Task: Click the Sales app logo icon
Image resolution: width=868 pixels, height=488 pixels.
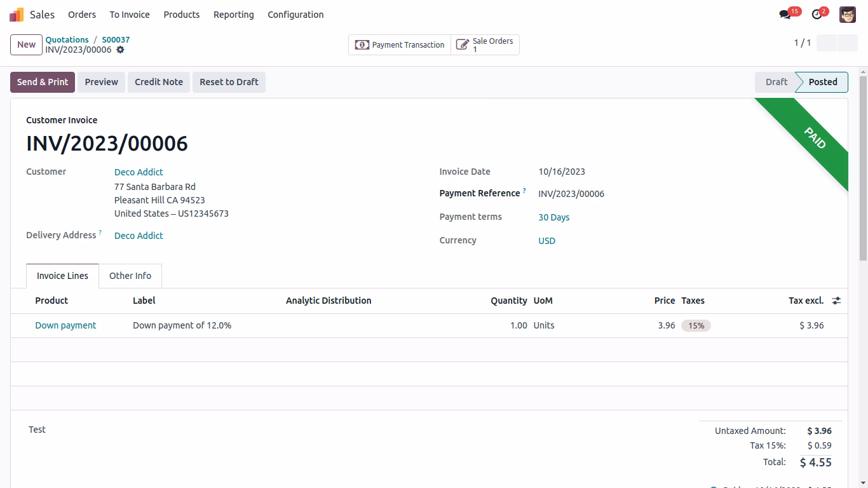Action: 17,15
